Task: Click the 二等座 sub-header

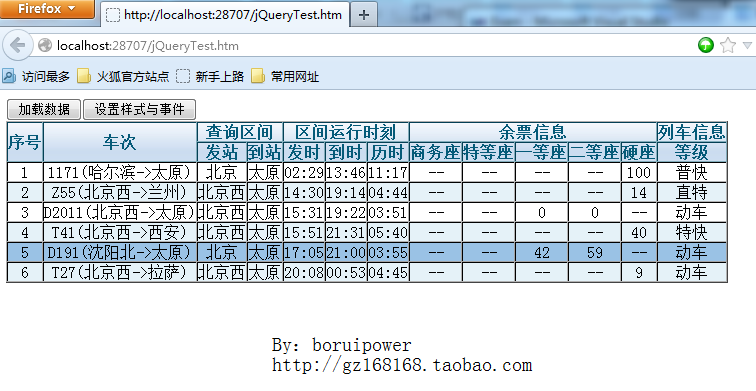Action: (594, 152)
